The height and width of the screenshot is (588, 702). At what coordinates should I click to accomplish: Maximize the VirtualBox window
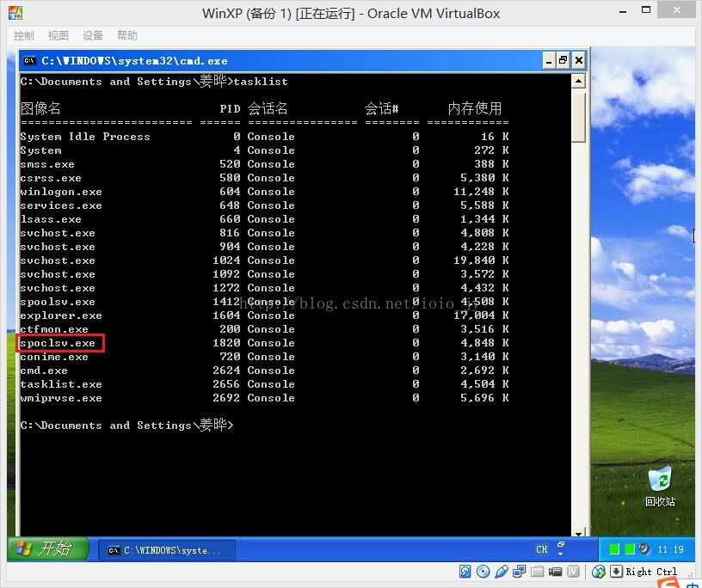646,9
